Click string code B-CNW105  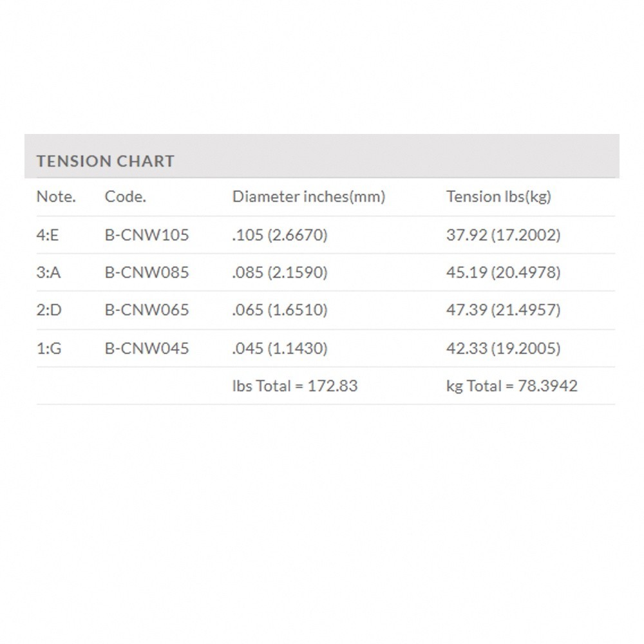[x=147, y=235]
